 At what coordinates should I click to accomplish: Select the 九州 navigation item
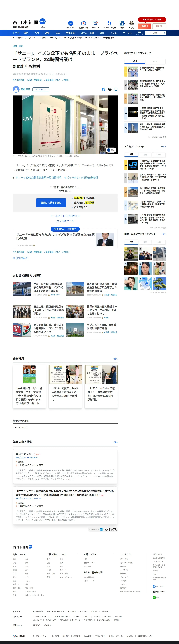coord(37,33)
